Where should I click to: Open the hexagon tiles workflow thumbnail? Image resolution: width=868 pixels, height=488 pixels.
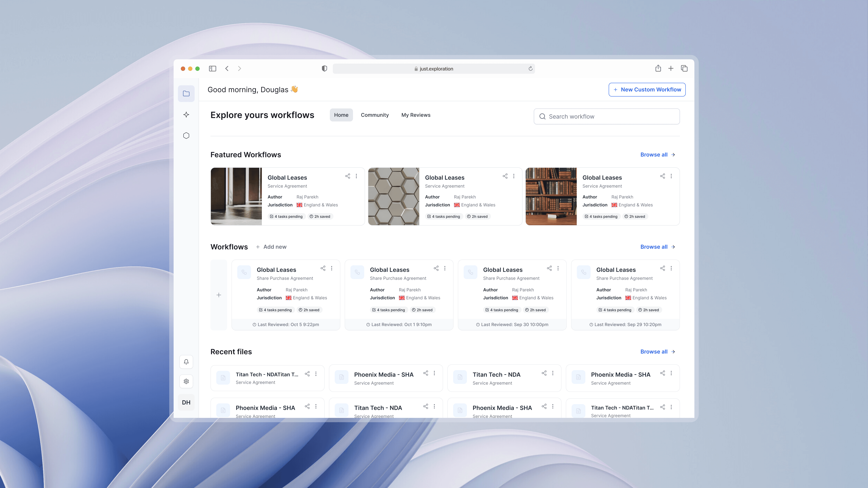click(x=393, y=196)
